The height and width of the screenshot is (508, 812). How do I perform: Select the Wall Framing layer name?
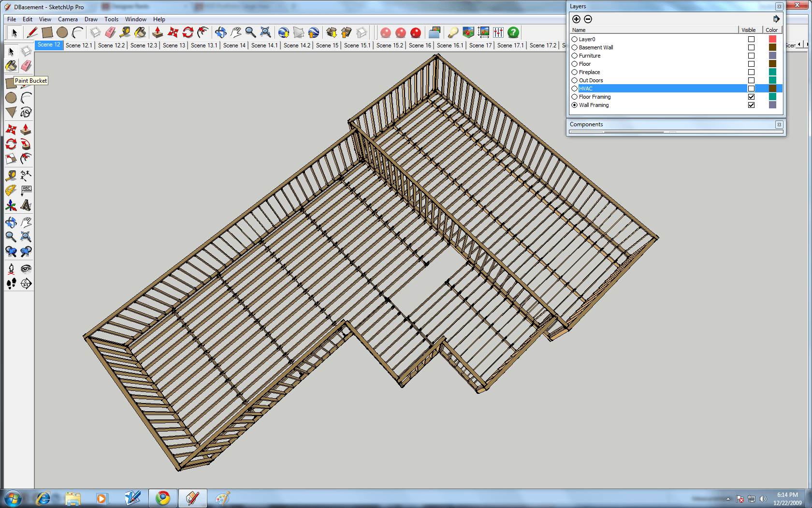(594, 105)
